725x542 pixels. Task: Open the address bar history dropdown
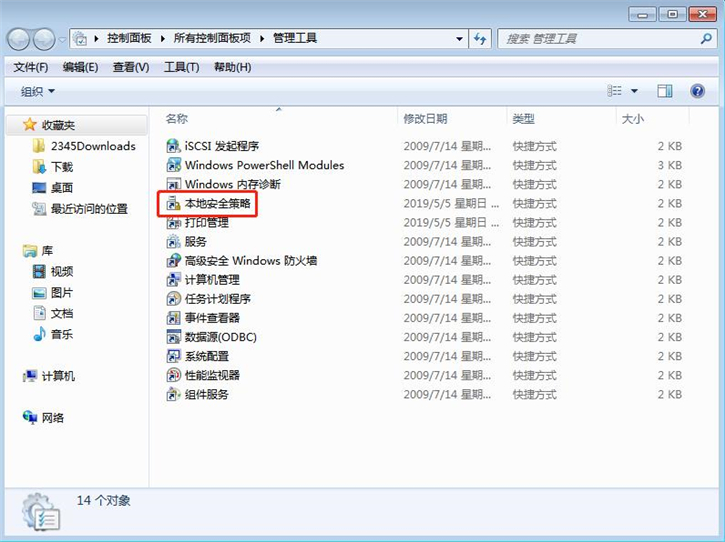click(459, 39)
